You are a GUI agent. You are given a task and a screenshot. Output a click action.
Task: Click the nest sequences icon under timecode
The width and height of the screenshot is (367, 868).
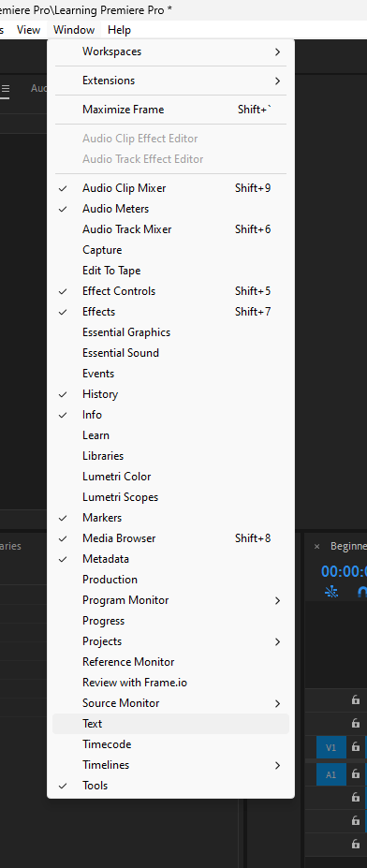pyautogui.click(x=331, y=592)
